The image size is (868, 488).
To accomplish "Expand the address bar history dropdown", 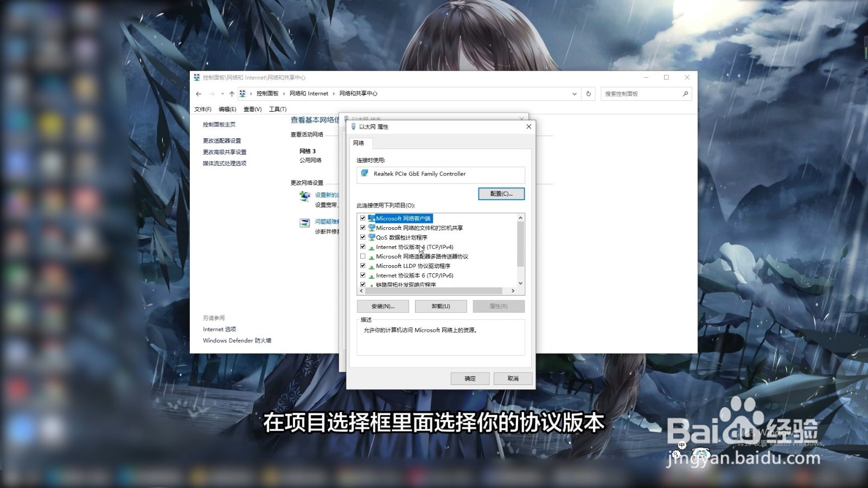I will tap(575, 94).
